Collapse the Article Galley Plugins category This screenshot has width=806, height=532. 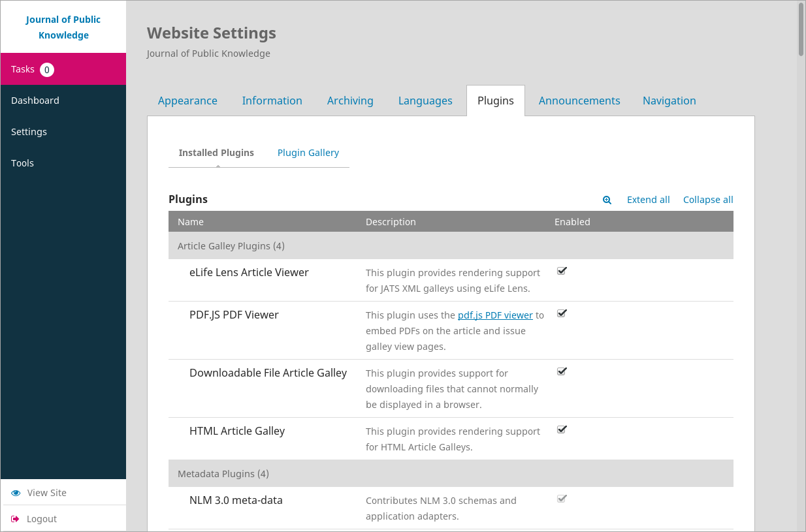(231, 246)
